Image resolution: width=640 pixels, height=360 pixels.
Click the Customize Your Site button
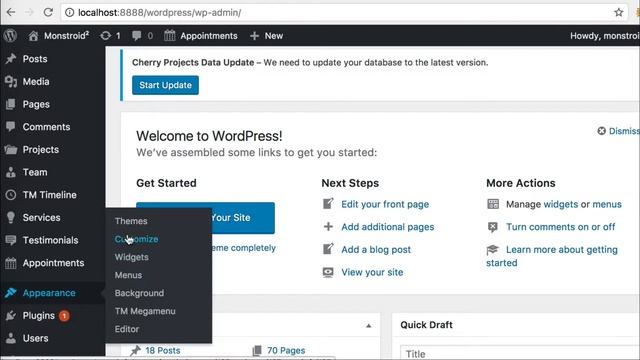pyautogui.click(x=205, y=218)
